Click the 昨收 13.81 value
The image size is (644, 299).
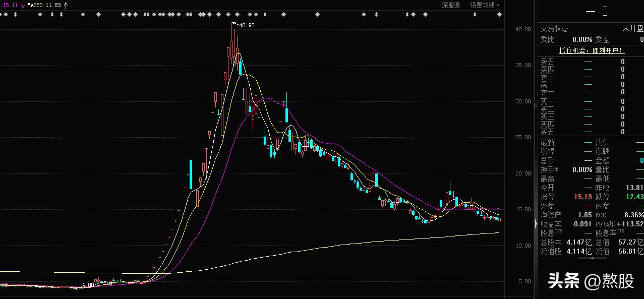click(x=635, y=188)
